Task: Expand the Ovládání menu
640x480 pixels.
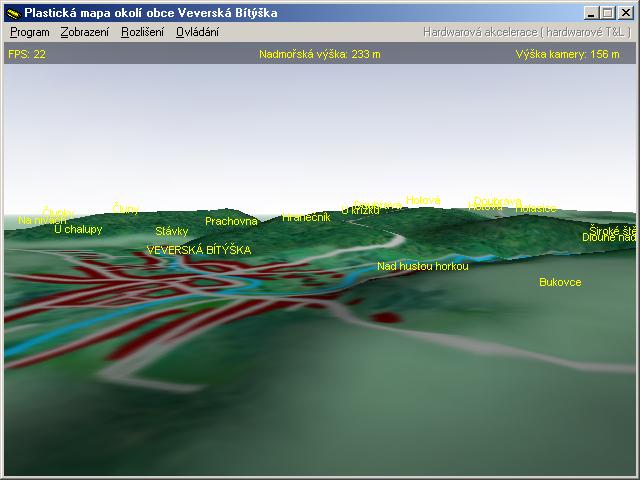Action: coord(197,32)
